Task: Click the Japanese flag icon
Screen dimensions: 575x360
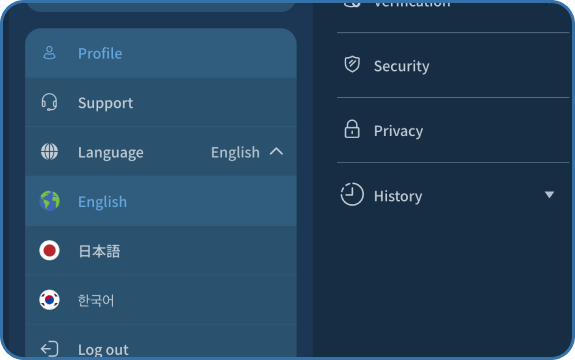Action: [x=50, y=250]
